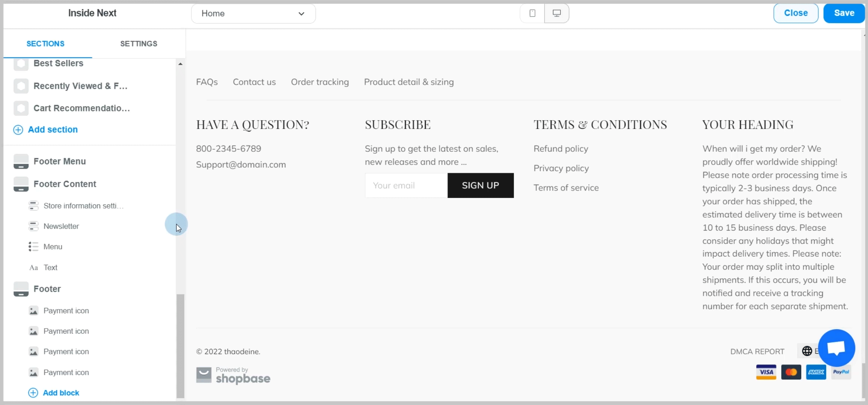Click the Terms of service link

[566, 187]
